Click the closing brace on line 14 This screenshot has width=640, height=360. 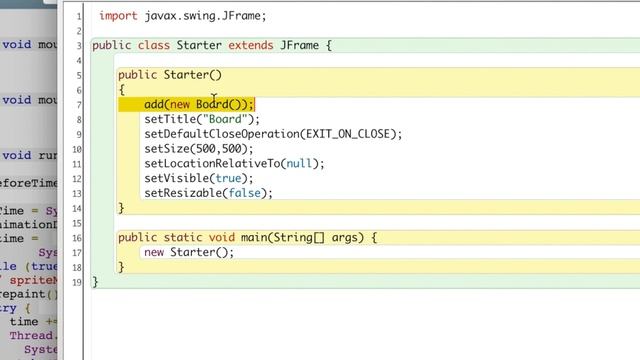[x=121, y=208]
